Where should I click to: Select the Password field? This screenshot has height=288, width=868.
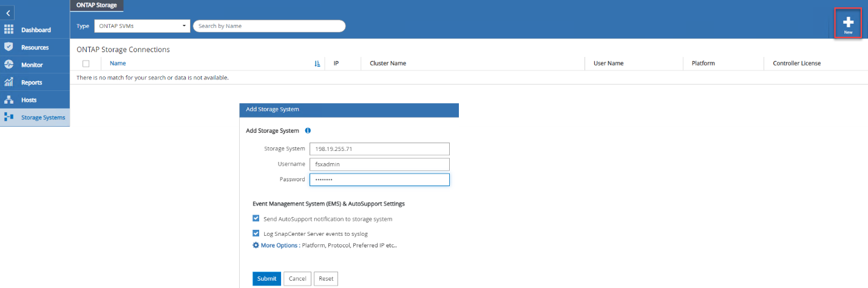coord(379,179)
